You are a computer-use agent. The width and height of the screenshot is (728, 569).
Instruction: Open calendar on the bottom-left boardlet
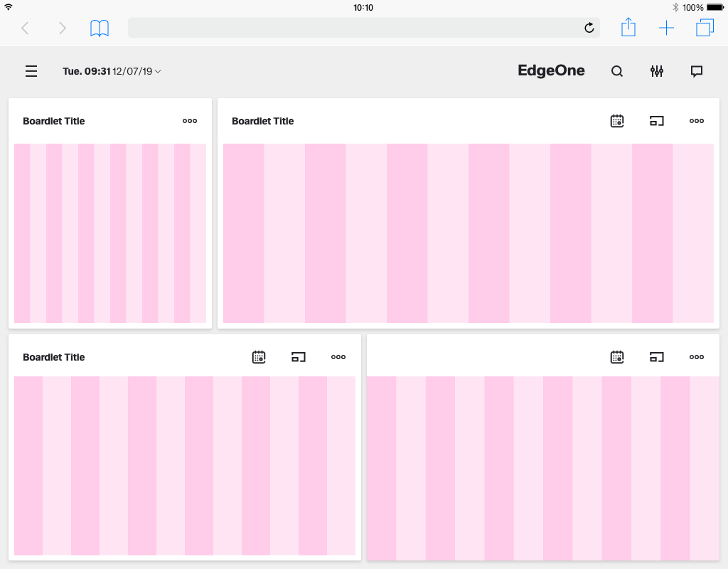(259, 357)
